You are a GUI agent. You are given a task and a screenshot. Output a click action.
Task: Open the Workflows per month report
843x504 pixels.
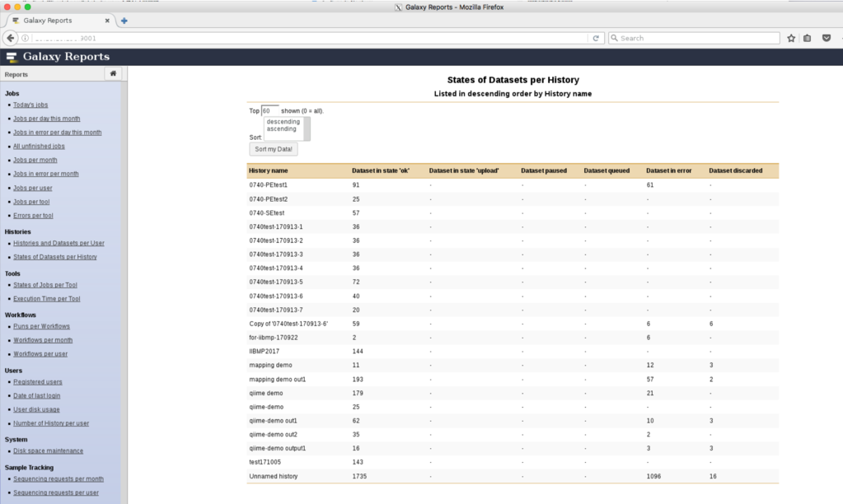coord(43,340)
